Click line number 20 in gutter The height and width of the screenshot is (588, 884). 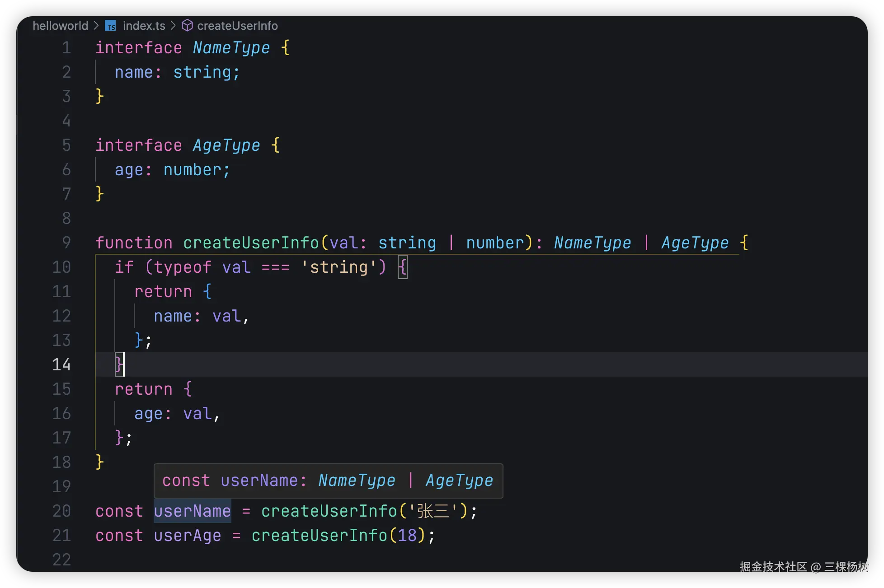61,511
